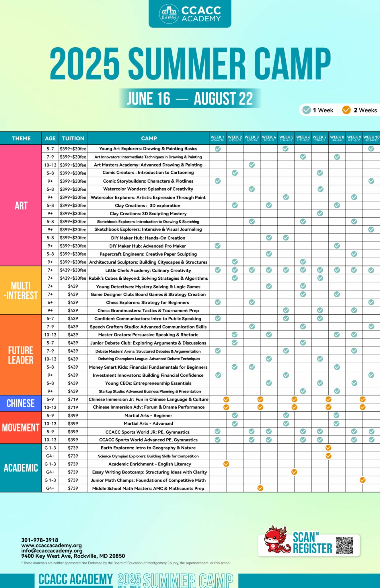Click Earth Explorers orange checkmark
The image size is (380, 588).
pyautogui.click(x=328, y=448)
